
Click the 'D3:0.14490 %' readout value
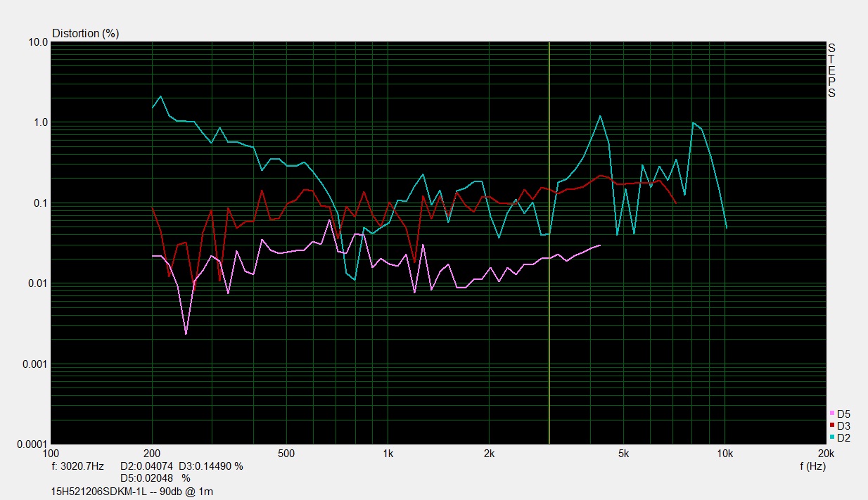coord(211,466)
